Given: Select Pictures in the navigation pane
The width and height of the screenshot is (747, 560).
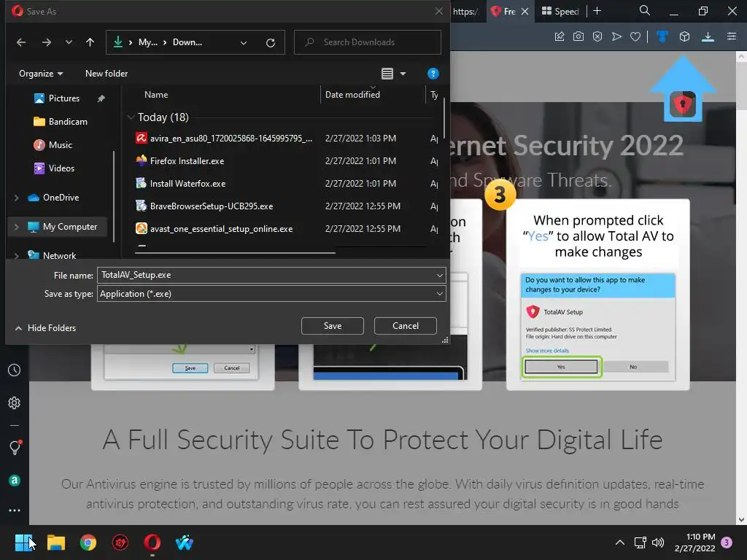Looking at the screenshot, I should [64, 98].
